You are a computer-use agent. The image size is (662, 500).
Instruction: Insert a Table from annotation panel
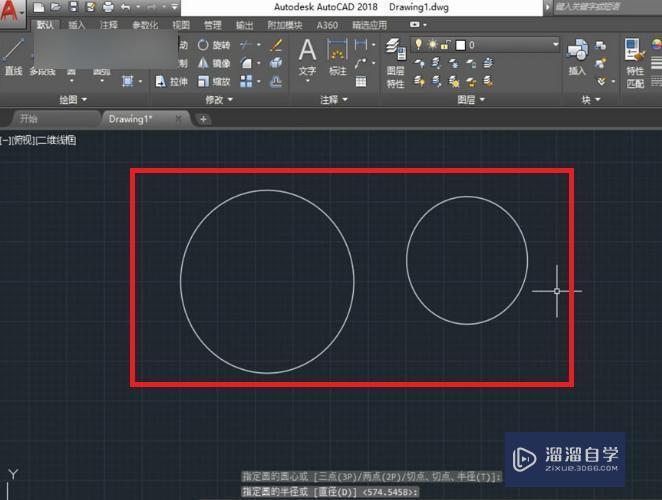click(361, 81)
